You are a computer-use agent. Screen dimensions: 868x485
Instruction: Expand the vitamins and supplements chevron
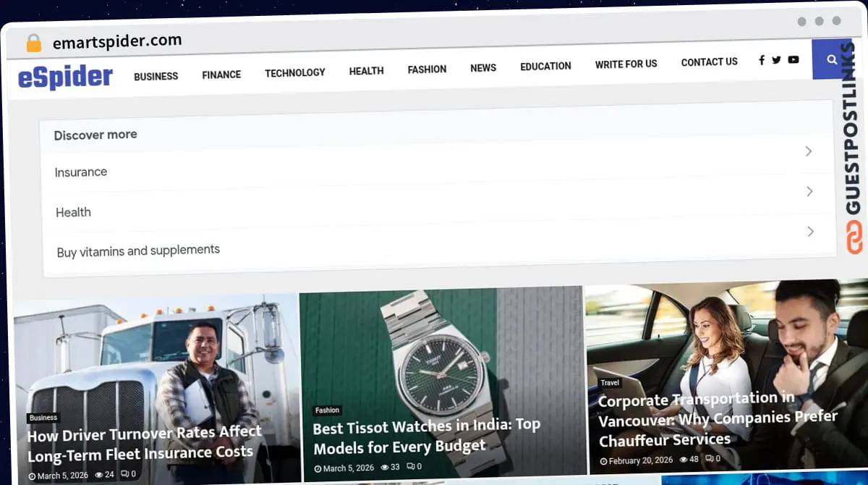pos(810,232)
